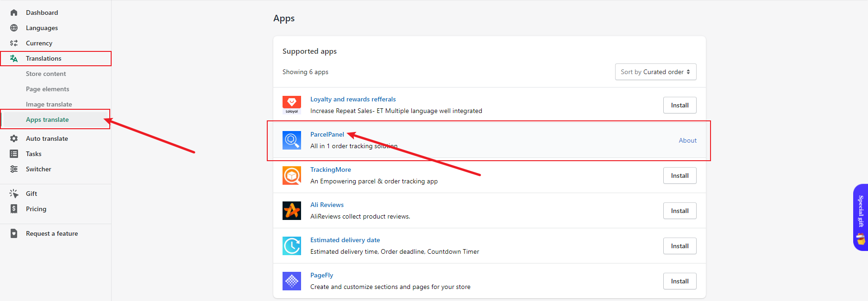868x301 pixels.
Task: Install the Ali Reviews app
Action: (x=679, y=211)
